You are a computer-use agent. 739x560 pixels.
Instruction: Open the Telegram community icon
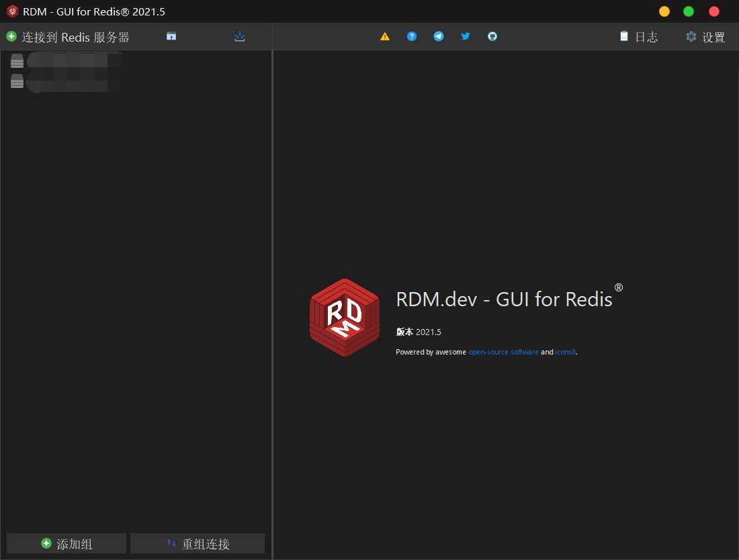pyautogui.click(x=438, y=36)
